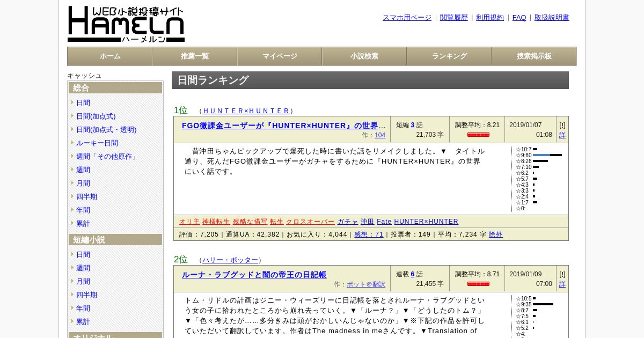Select 週間「その他原作」 in the sidebar
The height and width of the screenshot is (338, 644).
point(107,157)
